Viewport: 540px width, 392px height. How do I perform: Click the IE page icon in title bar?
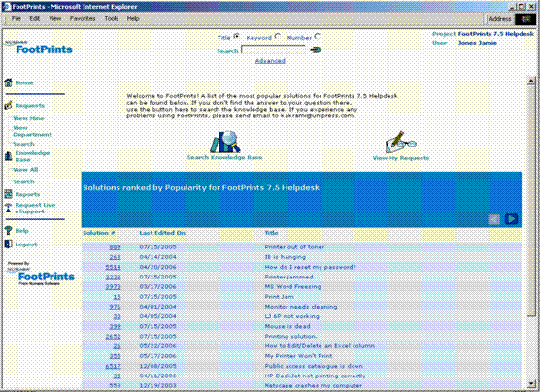pos(7,7)
